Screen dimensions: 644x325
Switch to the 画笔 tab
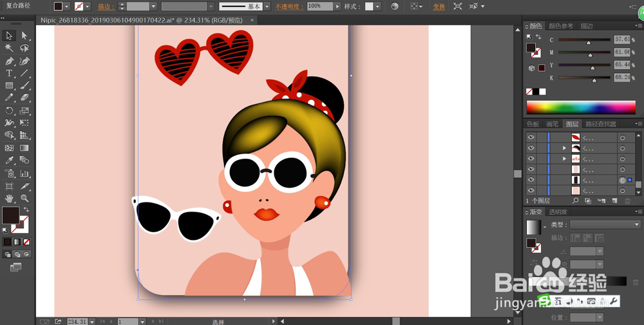552,124
